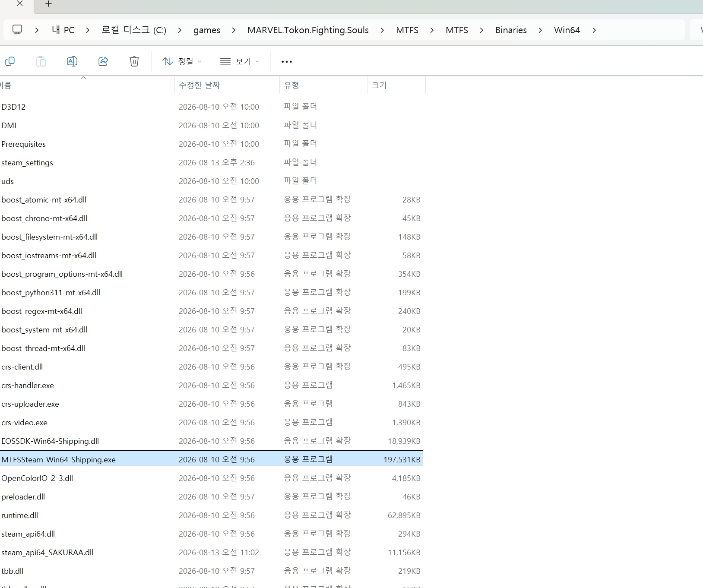Select the D3D12 folder
Screen dimensions: 703x588
pyautogui.click(x=212, y=107)
